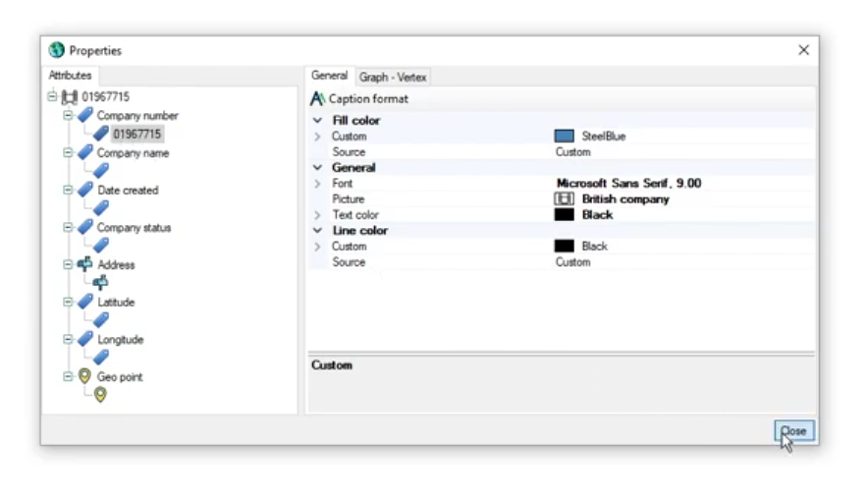Expand the Text color property
Image resolution: width=868 pixels, height=502 pixels.
tap(317, 215)
